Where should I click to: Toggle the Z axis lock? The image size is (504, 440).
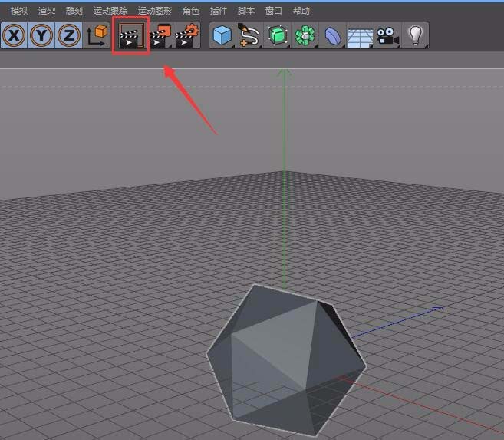tap(70, 35)
